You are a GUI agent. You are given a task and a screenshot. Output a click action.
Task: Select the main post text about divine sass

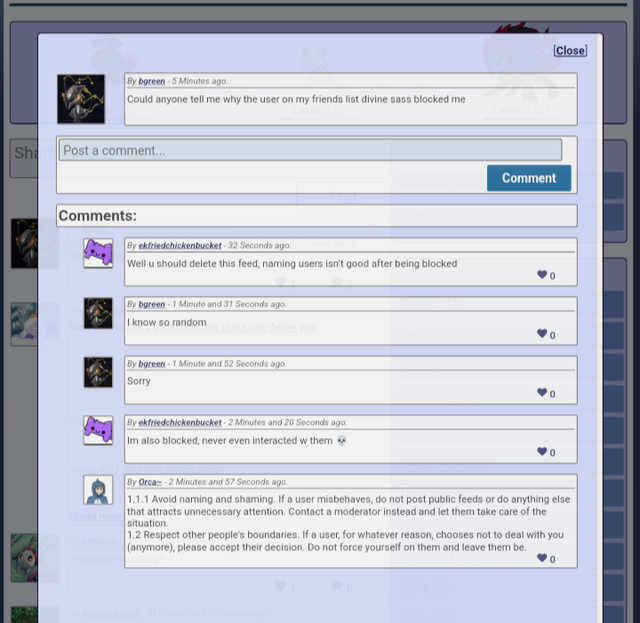click(x=296, y=99)
